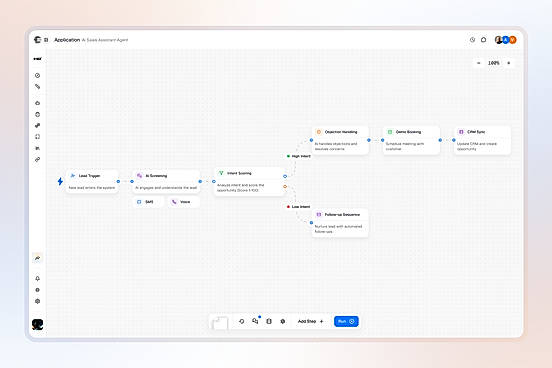The width and height of the screenshot is (552, 368).
Task: Click the Follow-up Sequence input connector dot
Action: click(x=311, y=223)
